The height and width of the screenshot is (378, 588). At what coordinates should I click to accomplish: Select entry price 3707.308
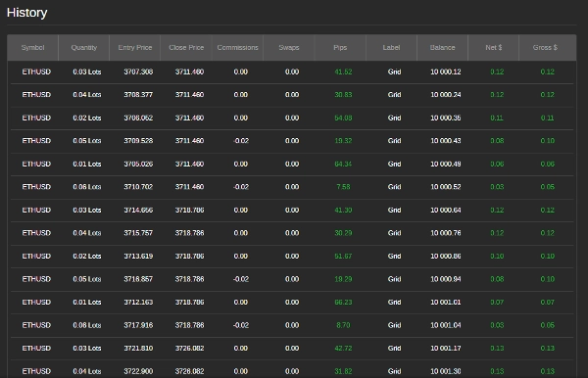138,71
